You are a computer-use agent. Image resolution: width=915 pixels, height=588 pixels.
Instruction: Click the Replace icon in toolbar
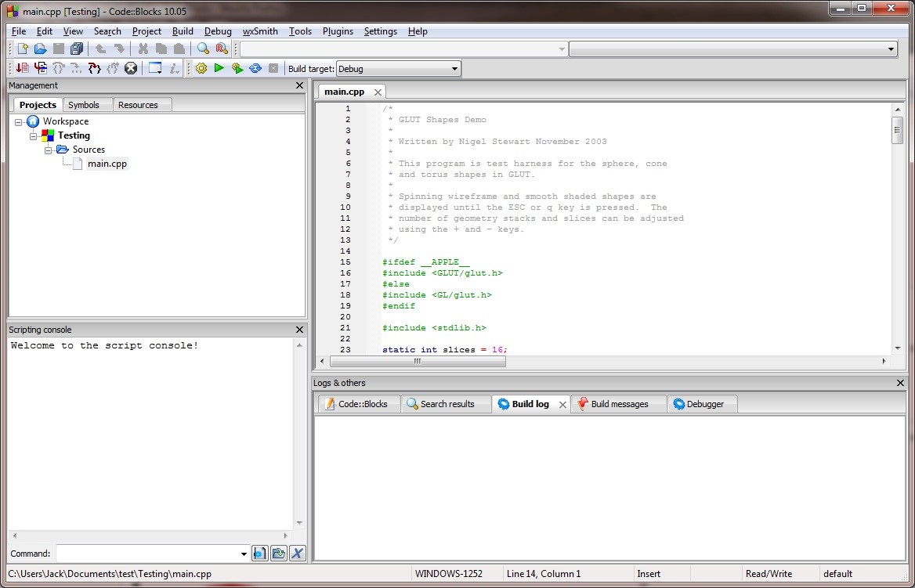[222, 49]
